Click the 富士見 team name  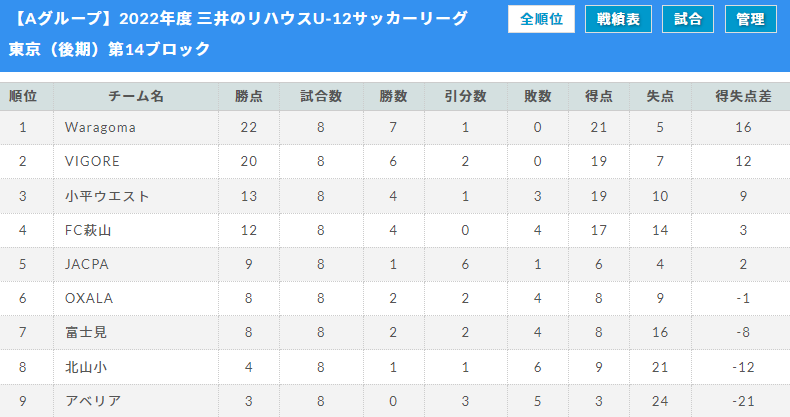point(86,332)
